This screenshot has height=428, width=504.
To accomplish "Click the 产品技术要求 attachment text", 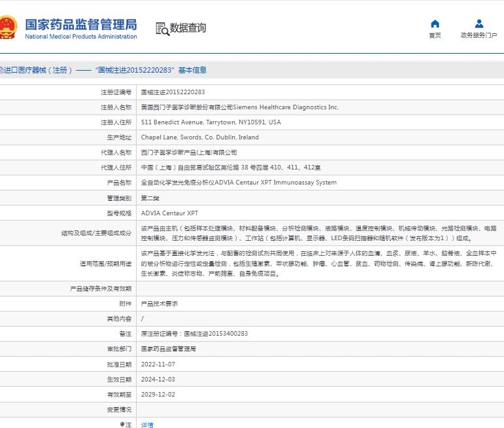I will point(160,304).
